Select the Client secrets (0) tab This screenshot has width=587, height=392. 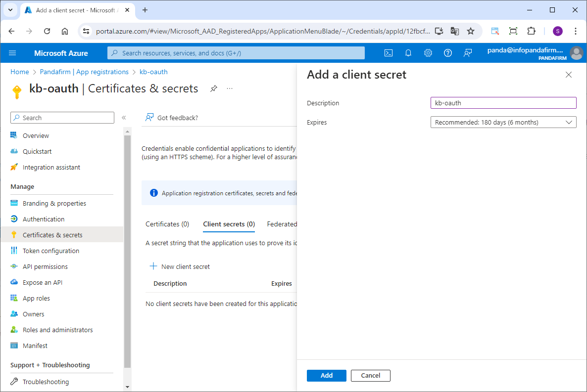pos(229,224)
